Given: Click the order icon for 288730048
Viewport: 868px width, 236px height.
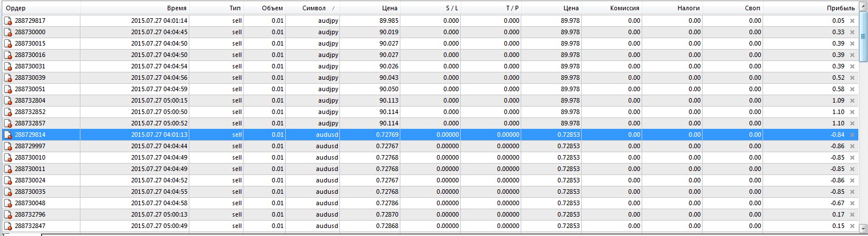Looking at the screenshot, I should click(x=8, y=203).
